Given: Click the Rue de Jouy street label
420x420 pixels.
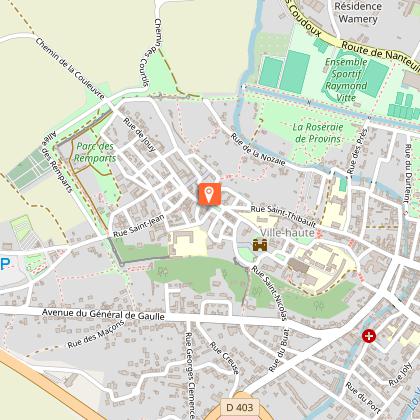Looking at the screenshot, I should click(140, 135).
